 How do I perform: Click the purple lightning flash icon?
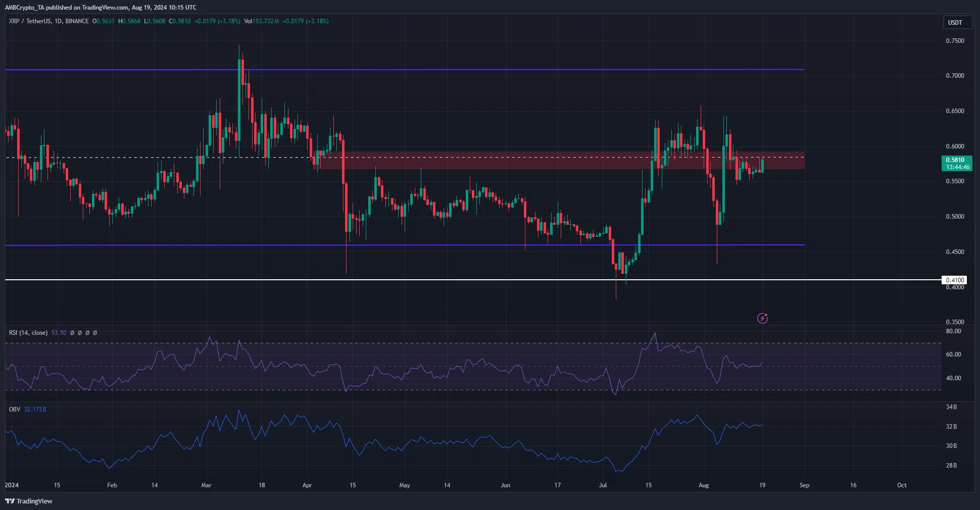762,318
